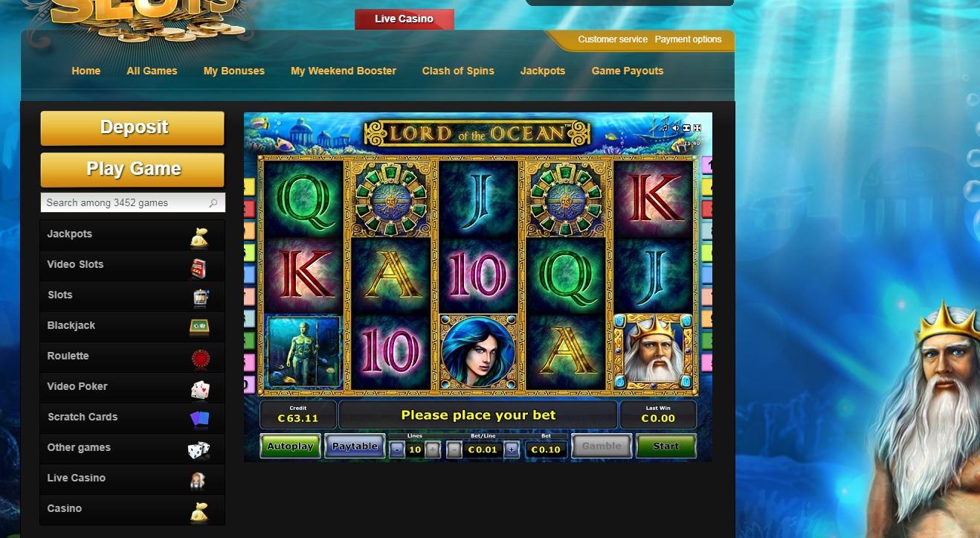Mute the game sound speaker icon
Image resolution: width=980 pixels, height=538 pixels.
pyautogui.click(x=675, y=128)
